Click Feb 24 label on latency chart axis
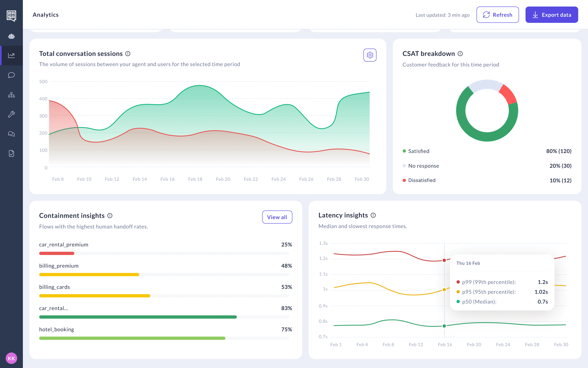 [x=503, y=345]
